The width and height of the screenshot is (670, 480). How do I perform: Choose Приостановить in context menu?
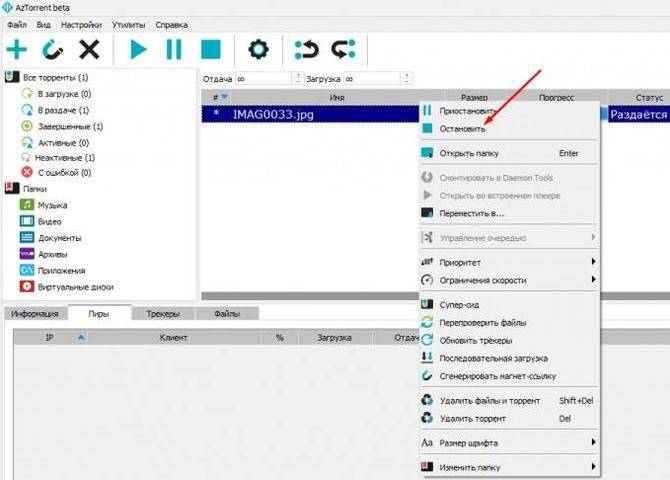[x=509, y=111]
